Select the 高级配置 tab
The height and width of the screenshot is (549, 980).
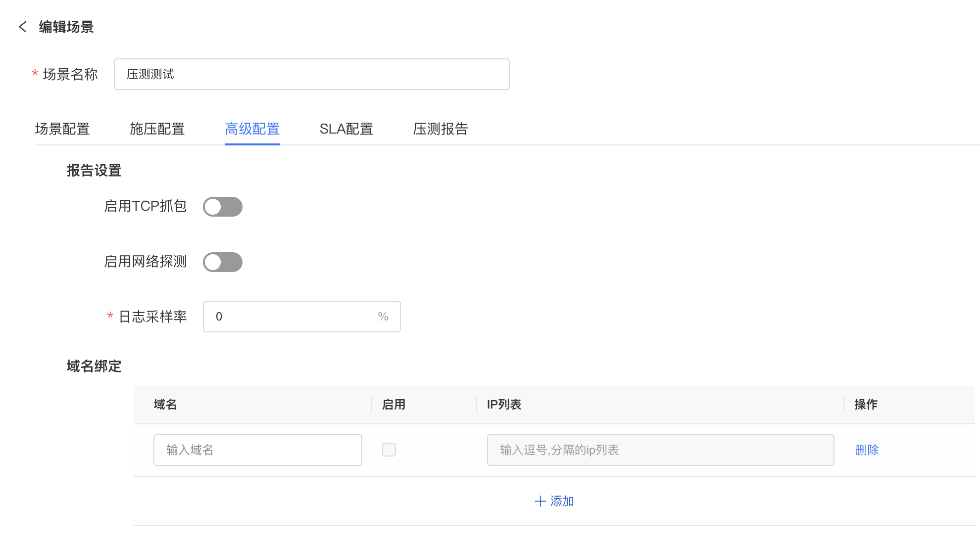[252, 129]
